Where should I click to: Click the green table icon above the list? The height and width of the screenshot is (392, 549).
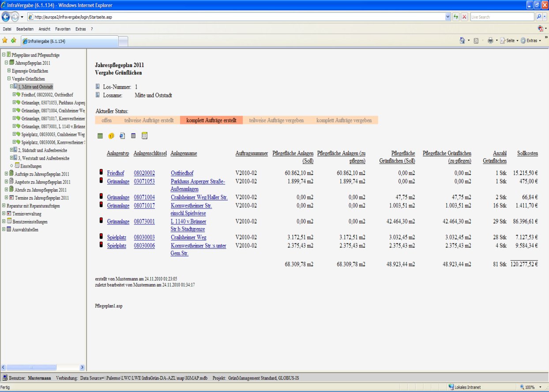pyautogui.click(x=100, y=136)
